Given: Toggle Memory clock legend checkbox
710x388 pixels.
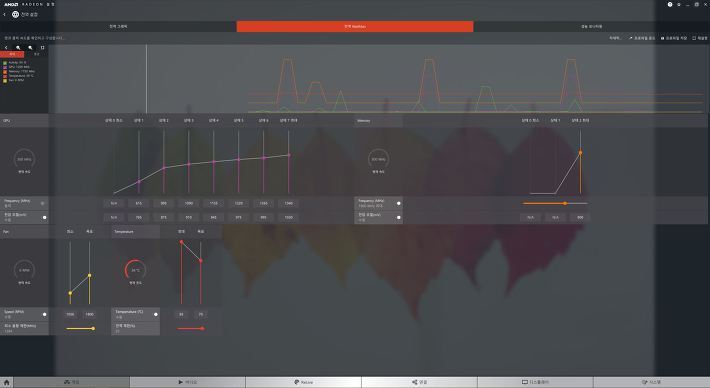Looking at the screenshot, I should (5, 72).
